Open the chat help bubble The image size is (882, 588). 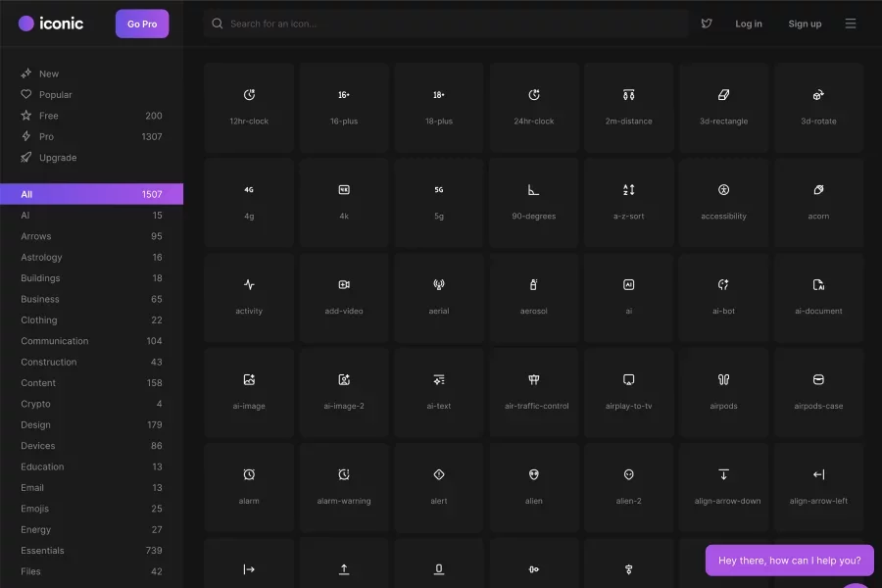[789, 561]
